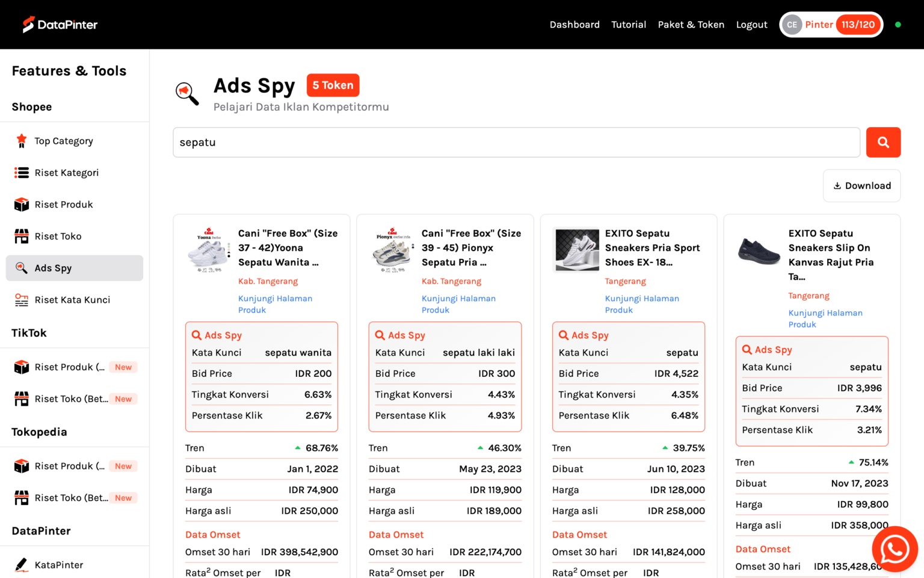Open Riset Produk under Shopee

(x=64, y=204)
